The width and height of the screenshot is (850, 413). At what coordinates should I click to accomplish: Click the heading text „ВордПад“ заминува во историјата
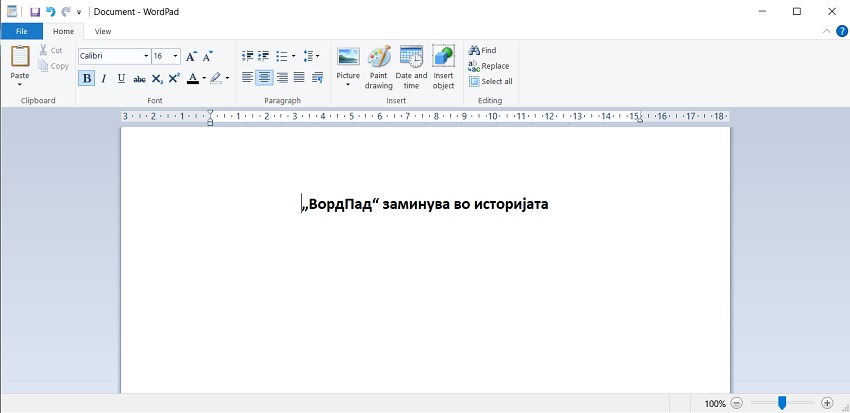pyautogui.click(x=426, y=204)
